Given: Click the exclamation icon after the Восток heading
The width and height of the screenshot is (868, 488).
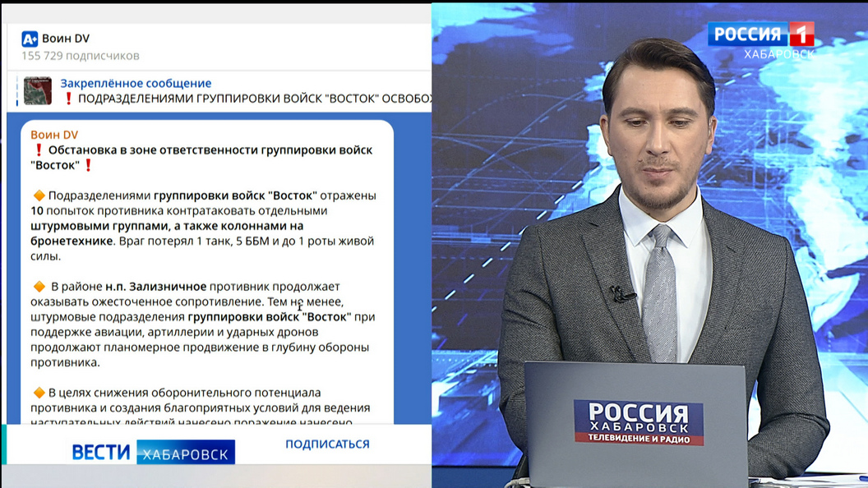Looking at the screenshot, I should (87, 164).
